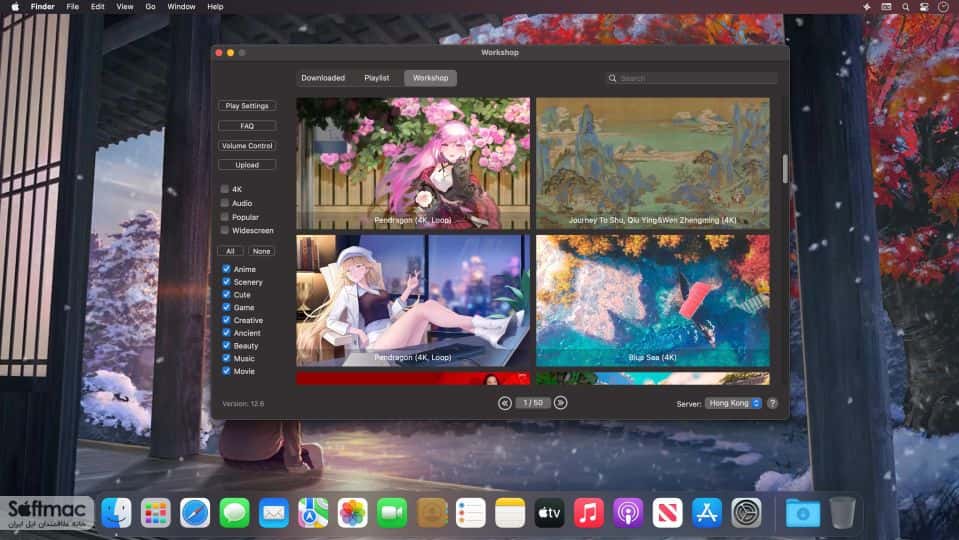The width and height of the screenshot is (959, 540).
Task: Open the Edit menu
Action: [x=98, y=7]
